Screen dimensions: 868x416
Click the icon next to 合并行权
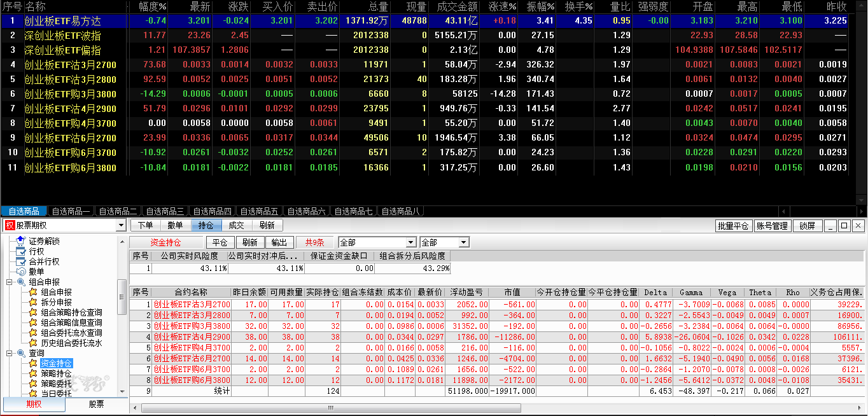pyautogui.click(x=20, y=261)
